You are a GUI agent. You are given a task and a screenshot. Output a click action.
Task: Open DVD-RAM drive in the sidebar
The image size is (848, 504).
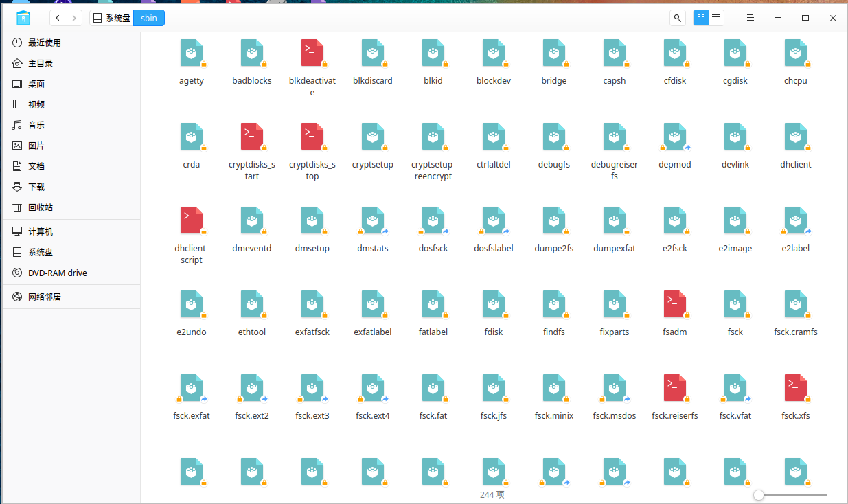click(x=71, y=273)
